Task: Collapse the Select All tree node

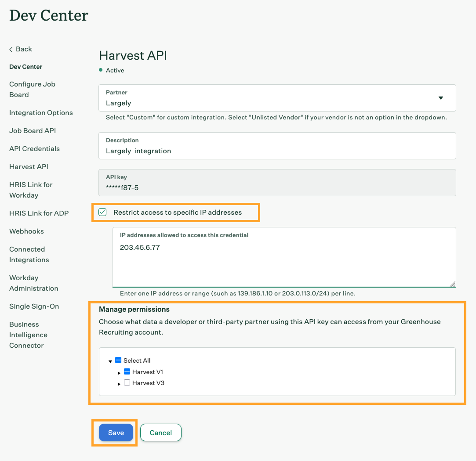Action: tap(110, 361)
